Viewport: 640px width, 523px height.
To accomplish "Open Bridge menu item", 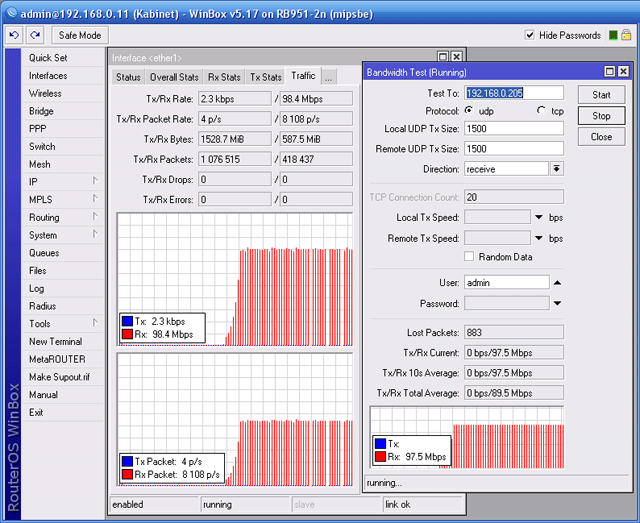I will point(63,111).
